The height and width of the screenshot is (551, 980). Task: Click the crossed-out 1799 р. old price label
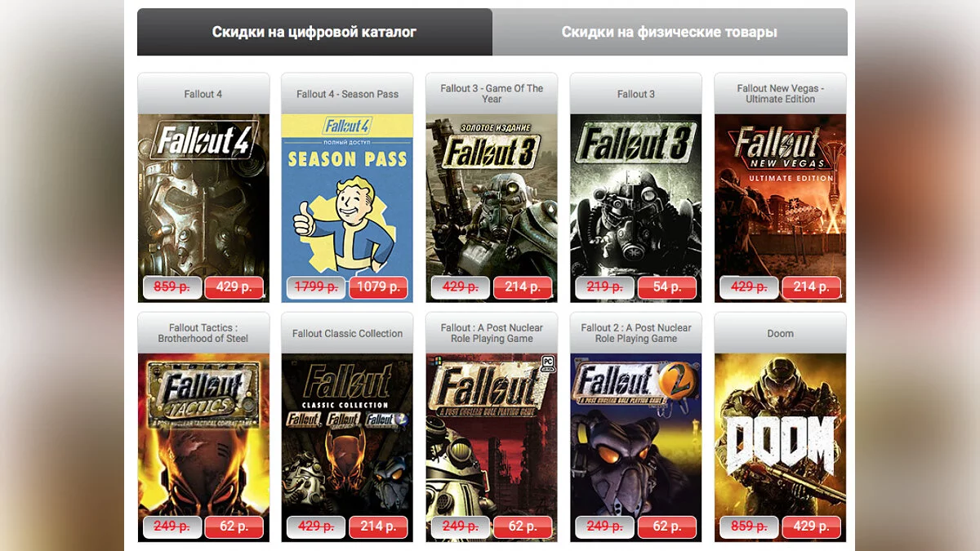[x=316, y=287]
